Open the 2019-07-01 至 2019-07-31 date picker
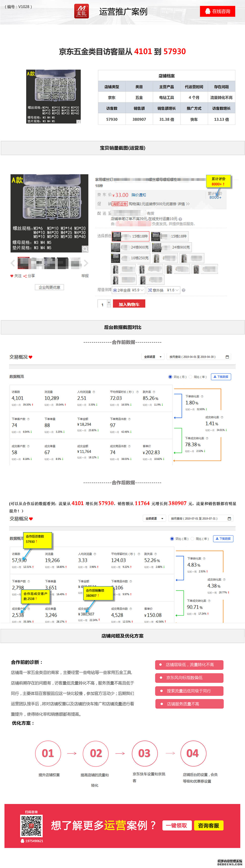This screenshot has width=245, height=868. point(201,519)
